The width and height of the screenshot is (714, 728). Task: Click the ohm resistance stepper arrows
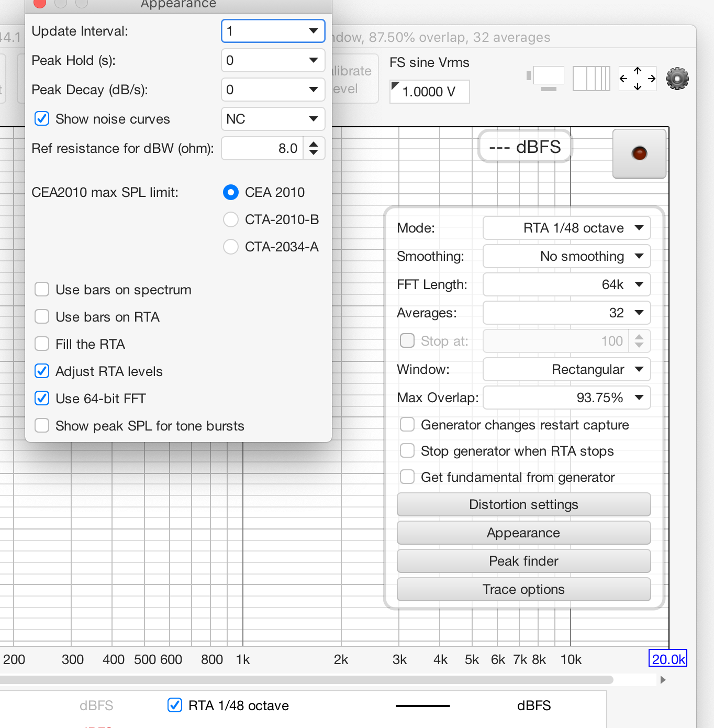click(314, 148)
